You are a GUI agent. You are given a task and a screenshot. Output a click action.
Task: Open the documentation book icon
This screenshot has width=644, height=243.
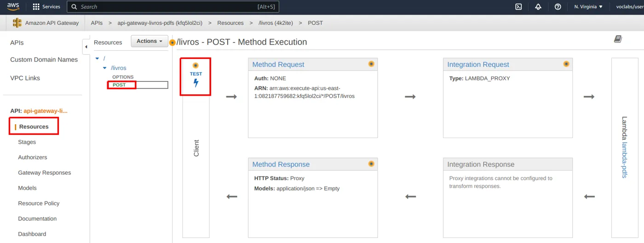(618, 39)
